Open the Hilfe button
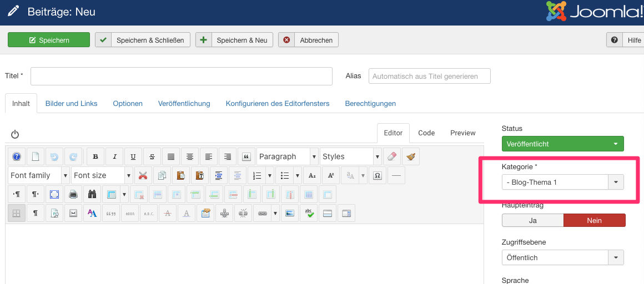Screen dimensions: 644x284 (625, 40)
